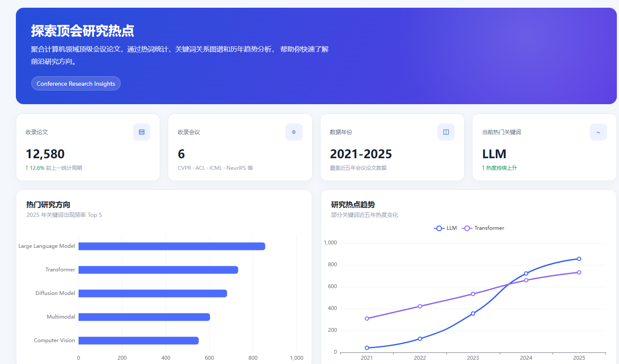This screenshot has height=364, width=619.
Task: Click the Transformer 2021 data point
Action: [367, 319]
